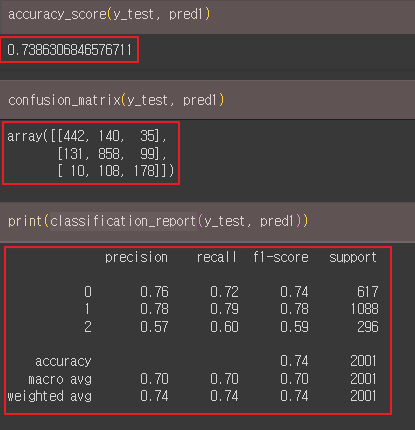The width and height of the screenshot is (415, 430).
Task: Click class 2 support value 296
Action: pyautogui.click(x=368, y=327)
